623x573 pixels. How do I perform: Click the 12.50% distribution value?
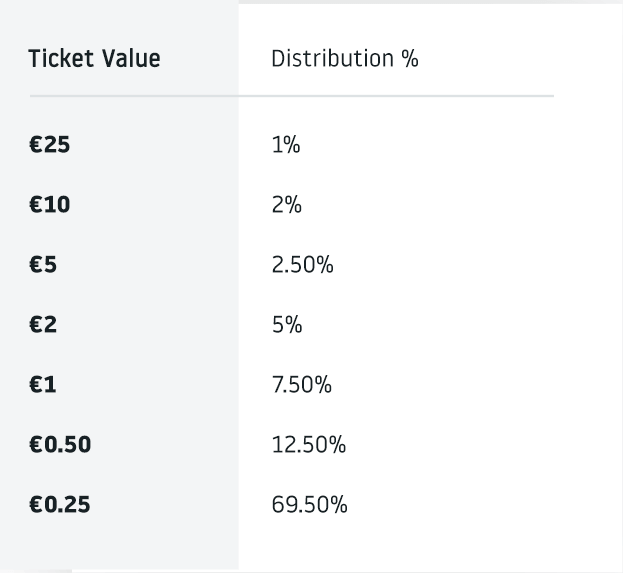point(309,445)
